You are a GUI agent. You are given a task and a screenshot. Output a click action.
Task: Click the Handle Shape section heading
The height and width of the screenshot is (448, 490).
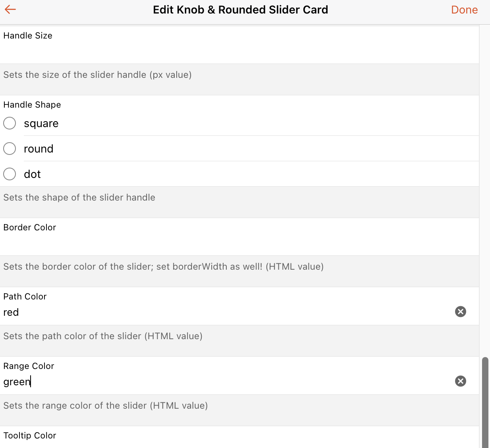tap(32, 104)
